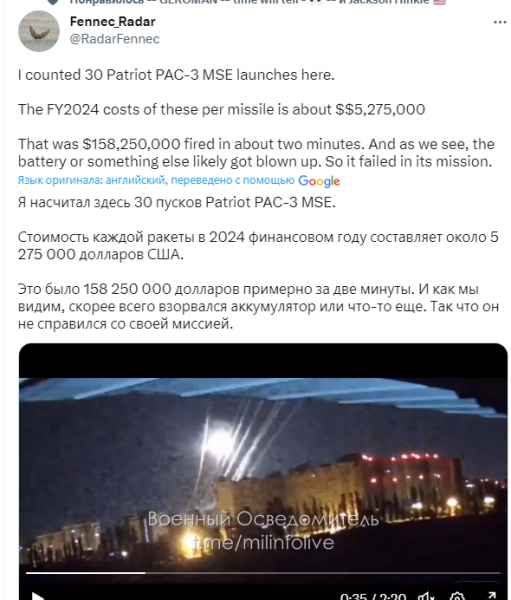Screen dimensions: 511x600
Task: Click the Google translation logo
Action: pyautogui.click(x=319, y=181)
